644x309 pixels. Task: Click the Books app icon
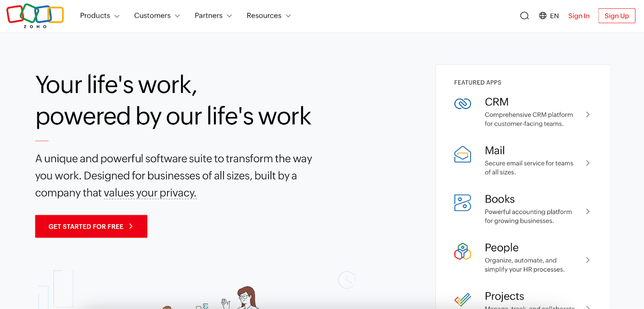(x=462, y=203)
